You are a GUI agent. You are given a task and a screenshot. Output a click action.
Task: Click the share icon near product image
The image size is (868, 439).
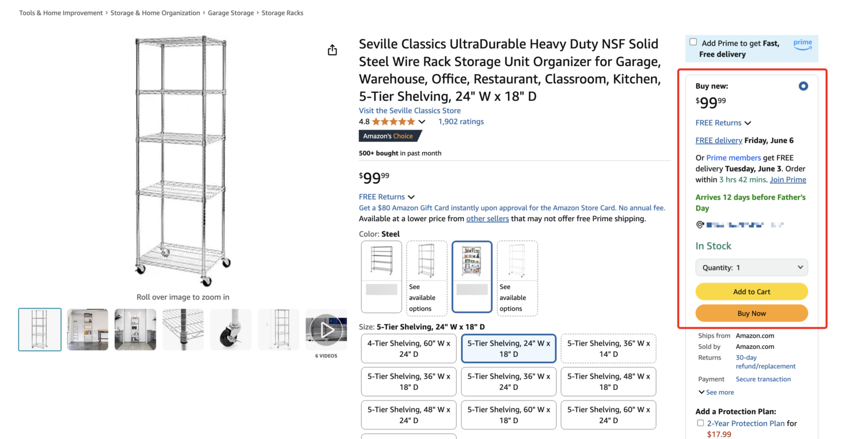tap(332, 50)
